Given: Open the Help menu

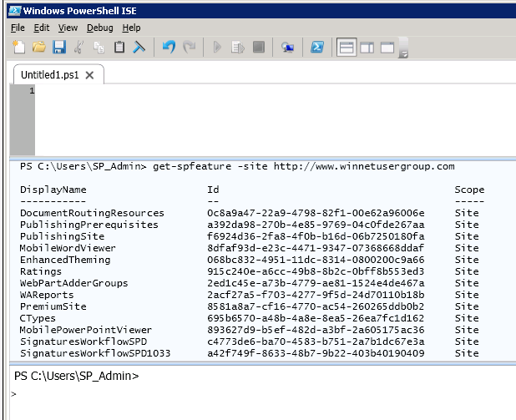Looking at the screenshot, I should (132, 28).
